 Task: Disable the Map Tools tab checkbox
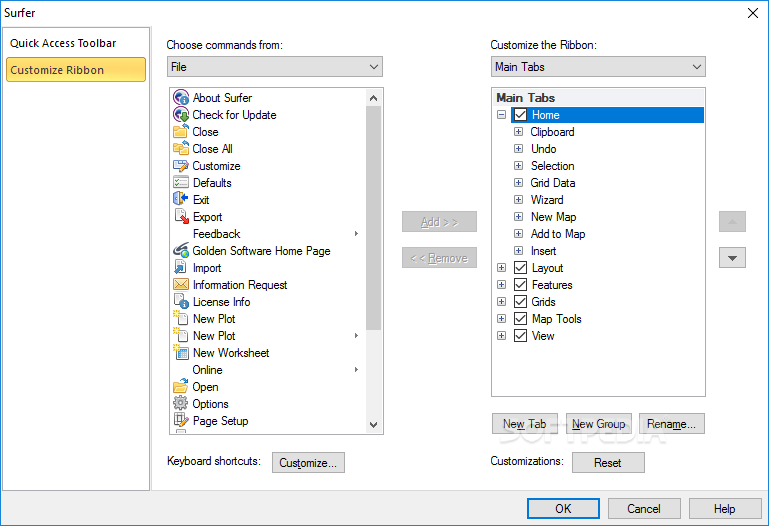coord(520,319)
